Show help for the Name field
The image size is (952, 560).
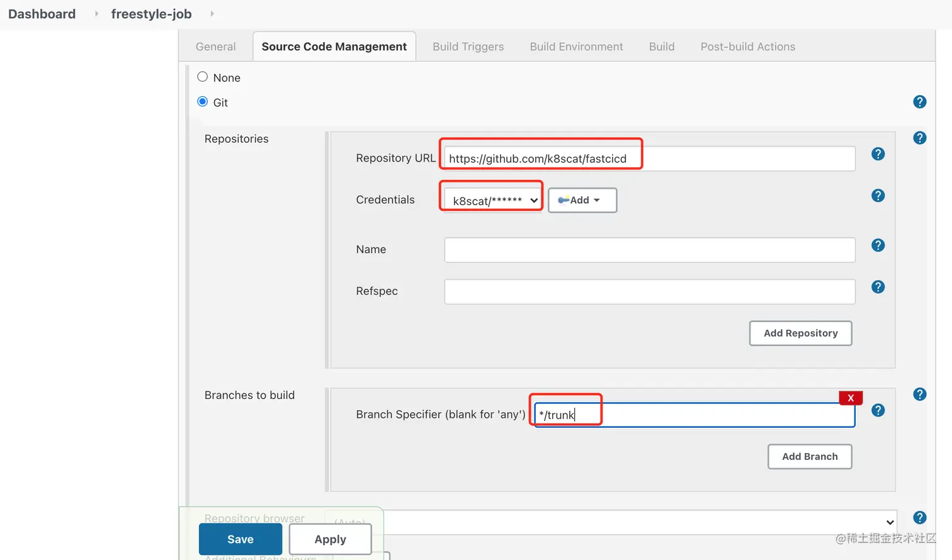click(x=878, y=245)
